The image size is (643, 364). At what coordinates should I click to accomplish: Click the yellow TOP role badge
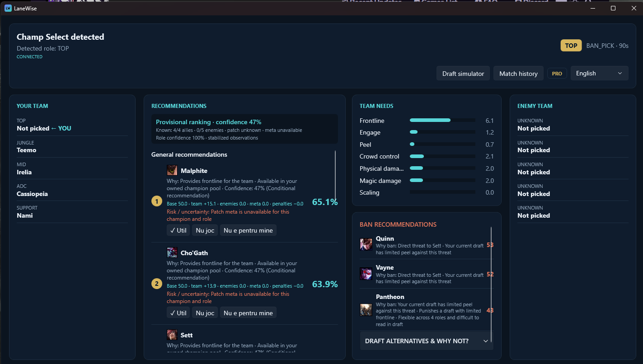pos(571,46)
